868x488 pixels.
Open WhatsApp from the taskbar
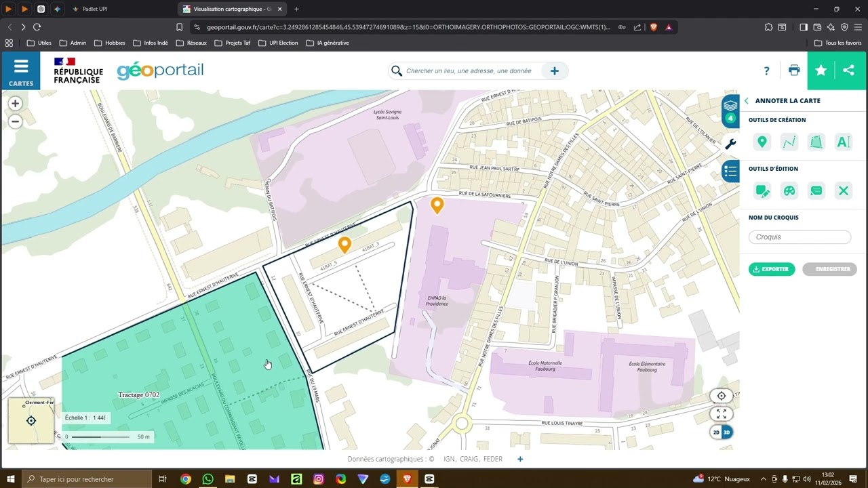208,479
